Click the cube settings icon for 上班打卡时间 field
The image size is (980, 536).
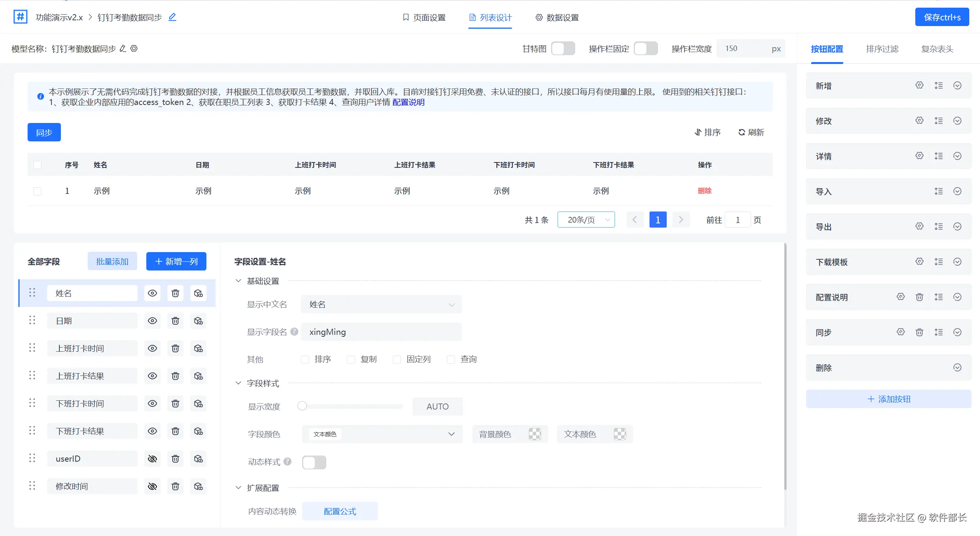[x=198, y=348]
